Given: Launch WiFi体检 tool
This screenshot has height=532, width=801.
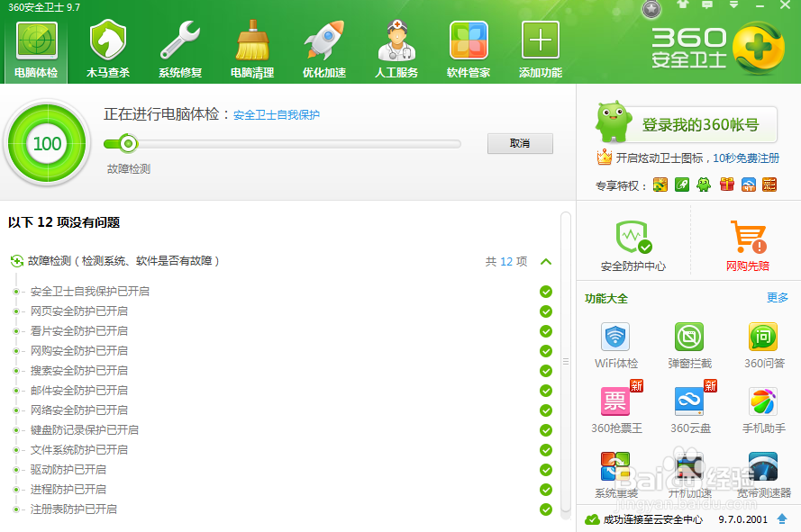Looking at the screenshot, I should click(x=615, y=345).
